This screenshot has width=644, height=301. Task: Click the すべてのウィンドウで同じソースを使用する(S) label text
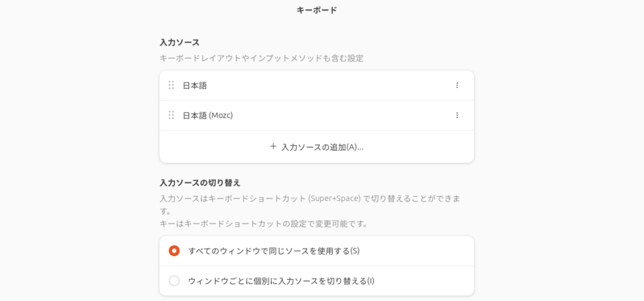(274, 251)
